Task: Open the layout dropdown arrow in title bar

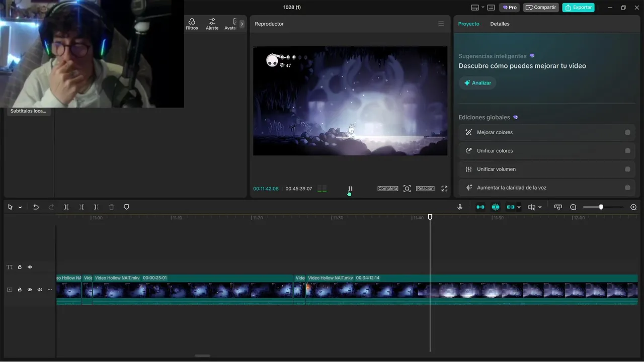Action: tap(482, 7)
